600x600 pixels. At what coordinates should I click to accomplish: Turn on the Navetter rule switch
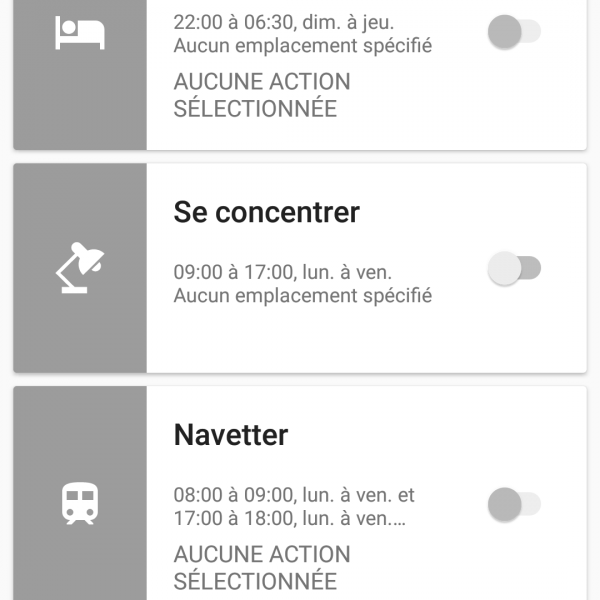pyautogui.click(x=514, y=504)
